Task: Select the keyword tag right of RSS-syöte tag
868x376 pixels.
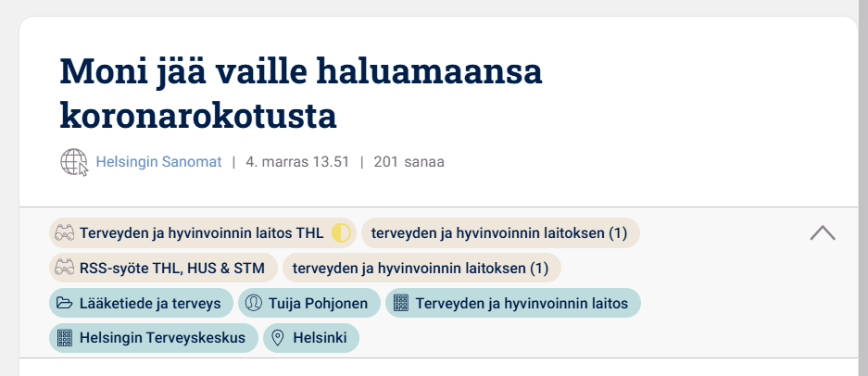Action: click(421, 269)
